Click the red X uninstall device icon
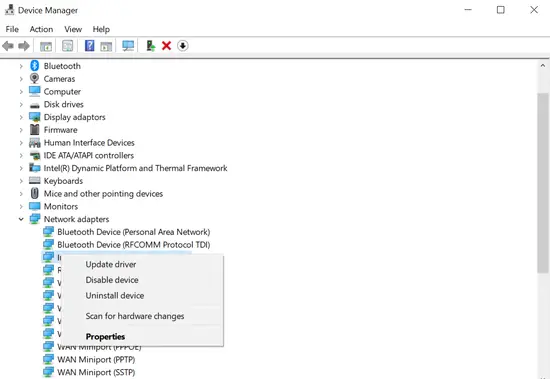Viewport: 550px width, 379px height. (166, 46)
